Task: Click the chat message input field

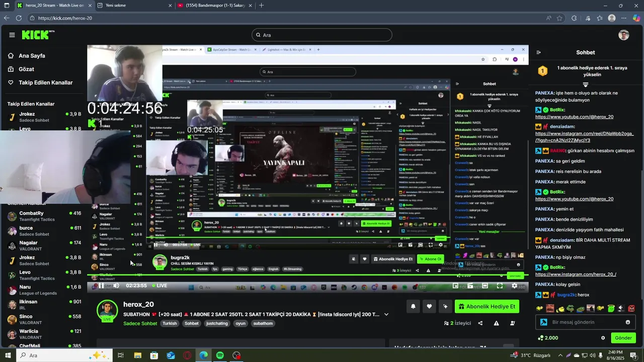Action: click(x=586, y=322)
